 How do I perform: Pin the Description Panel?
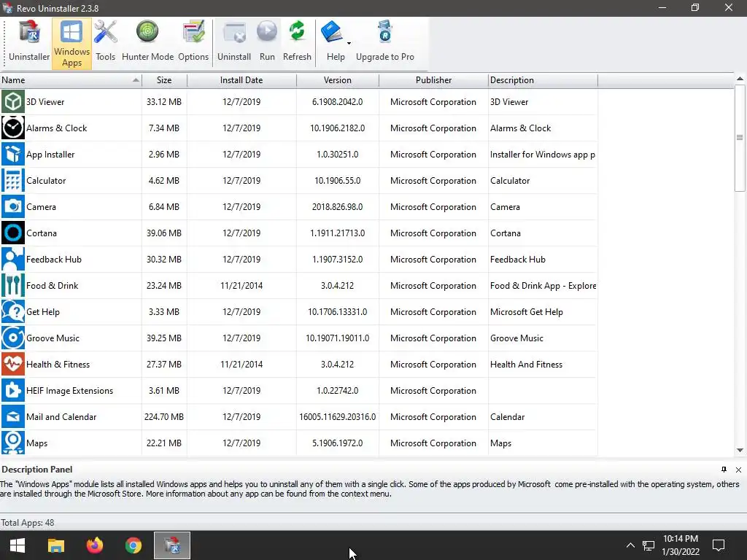pos(724,470)
